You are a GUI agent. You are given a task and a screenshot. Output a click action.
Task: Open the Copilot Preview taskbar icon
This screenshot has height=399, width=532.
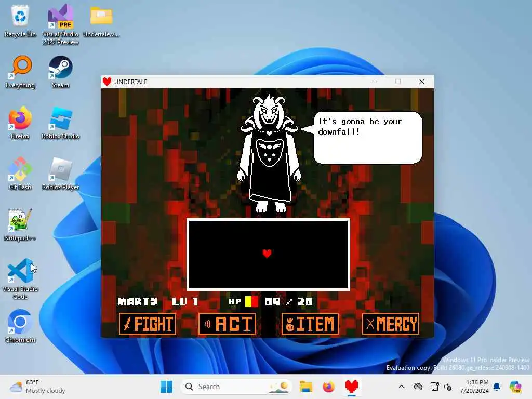[515, 387]
